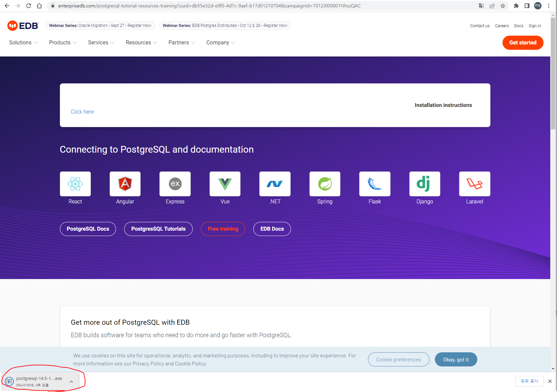Expand the Company menu

pos(221,43)
